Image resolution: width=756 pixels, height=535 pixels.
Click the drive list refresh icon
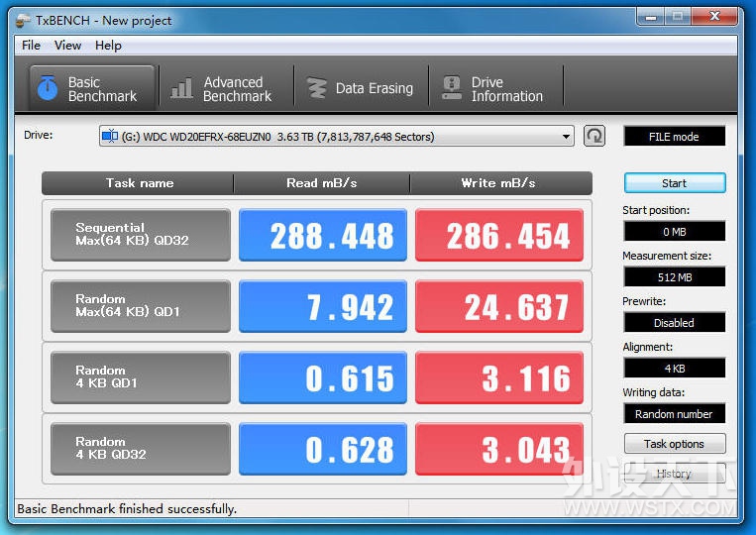(x=594, y=136)
